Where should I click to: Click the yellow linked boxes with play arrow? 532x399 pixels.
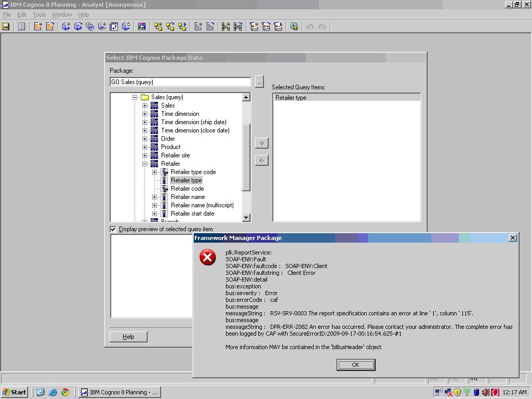point(182,26)
